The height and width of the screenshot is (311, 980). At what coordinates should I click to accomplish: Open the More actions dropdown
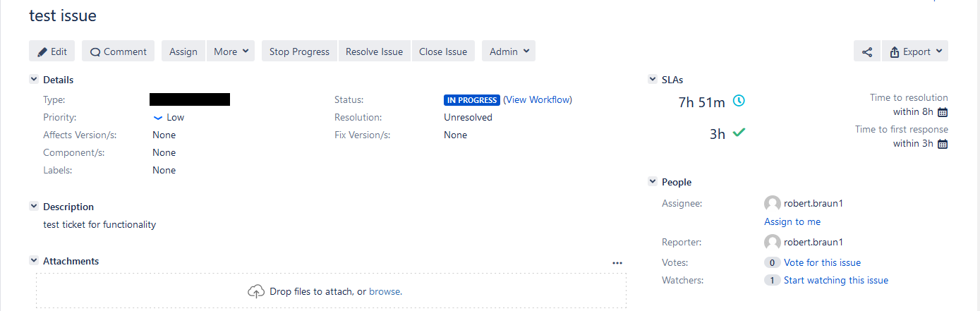click(231, 51)
